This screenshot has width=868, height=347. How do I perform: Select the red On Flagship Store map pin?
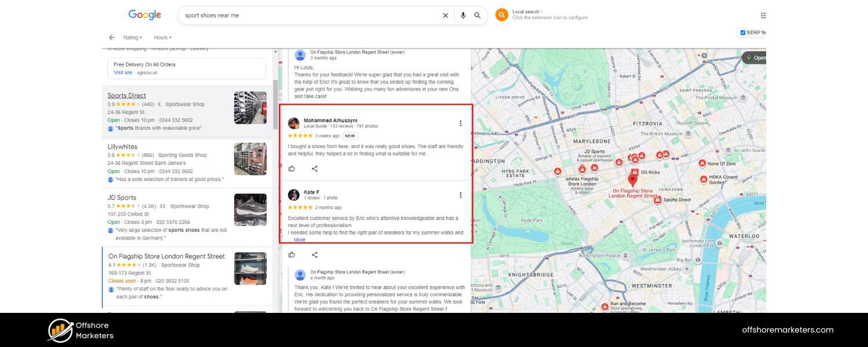[x=632, y=179]
